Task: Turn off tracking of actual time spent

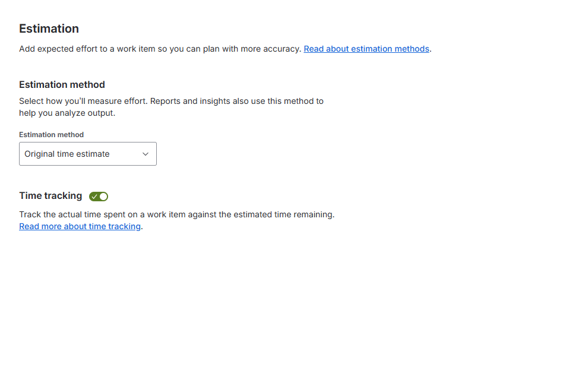Action: (99, 196)
